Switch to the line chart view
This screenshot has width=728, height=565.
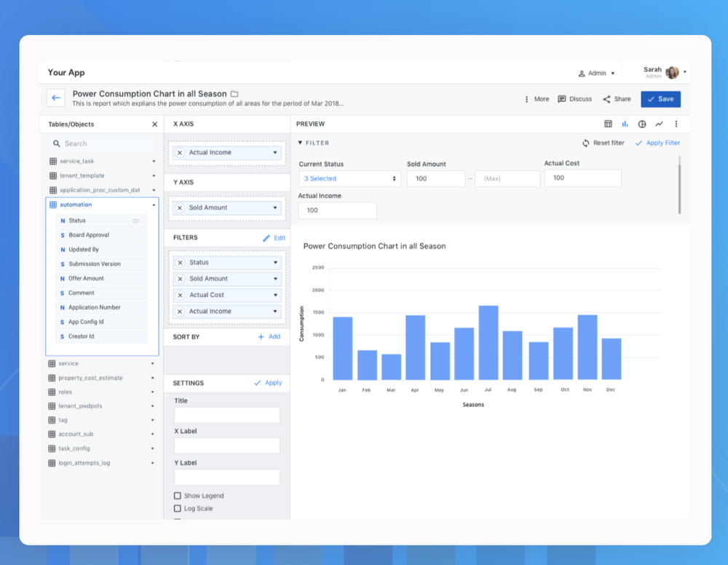point(658,124)
